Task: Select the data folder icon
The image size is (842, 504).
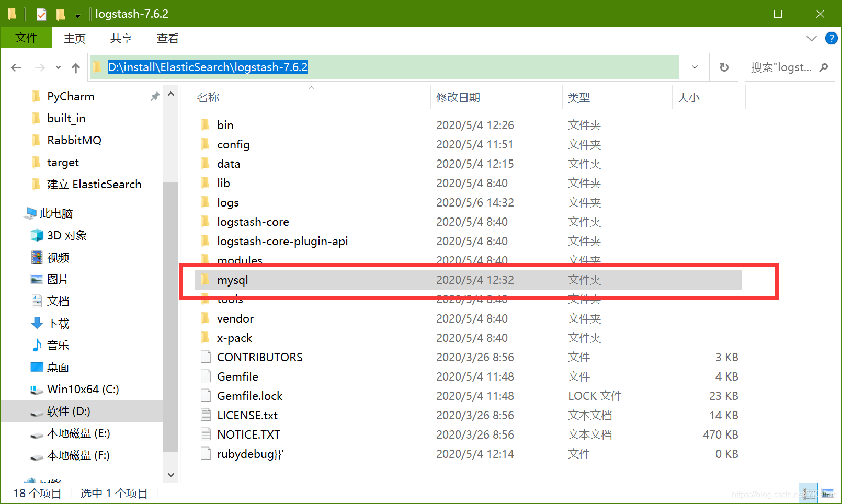Action: point(206,164)
